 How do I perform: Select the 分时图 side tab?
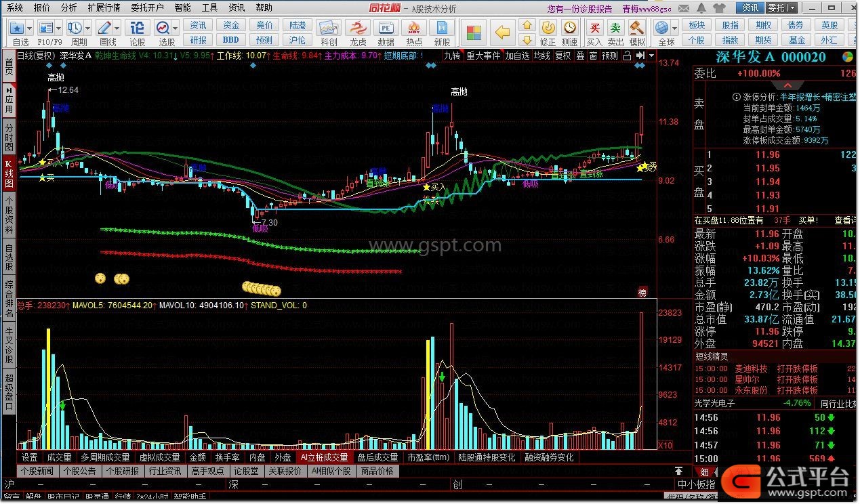pos(9,138)
